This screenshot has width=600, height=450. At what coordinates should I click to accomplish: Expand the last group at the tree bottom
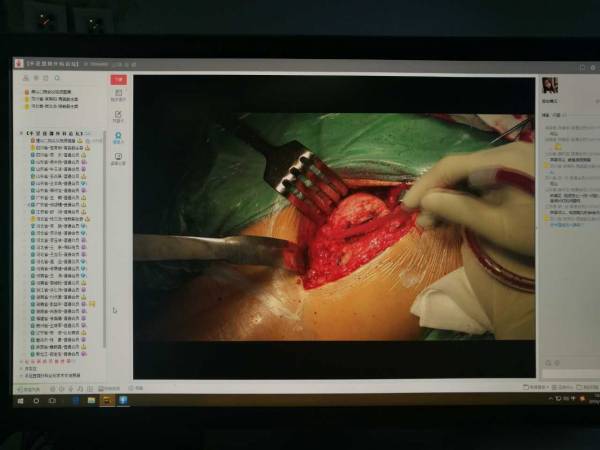click(x=21, y=373)
